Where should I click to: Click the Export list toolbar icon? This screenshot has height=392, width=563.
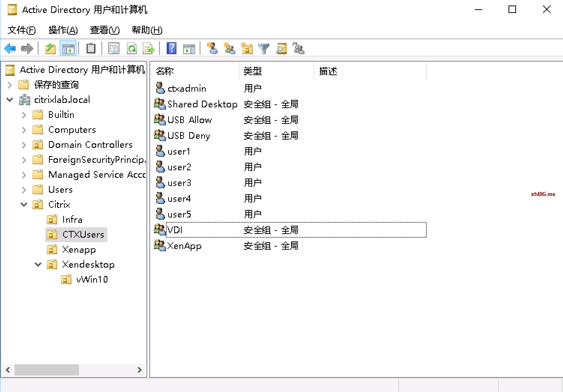pos(148,48)
